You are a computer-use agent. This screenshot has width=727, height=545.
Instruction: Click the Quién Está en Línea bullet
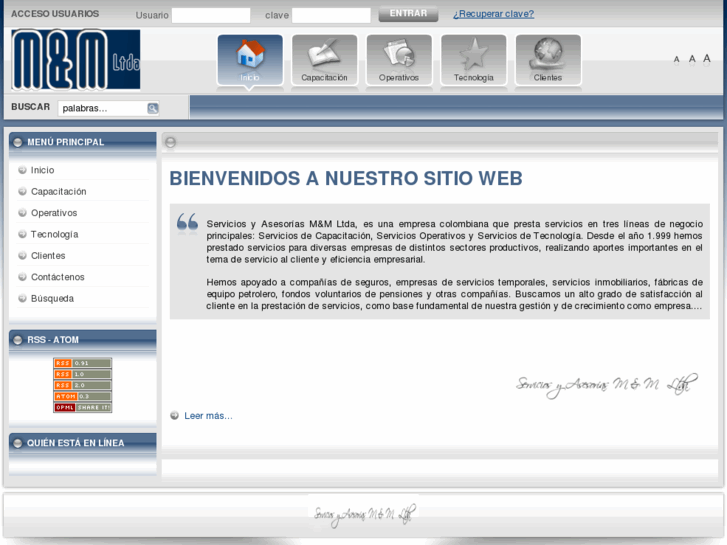click(18, 443)
